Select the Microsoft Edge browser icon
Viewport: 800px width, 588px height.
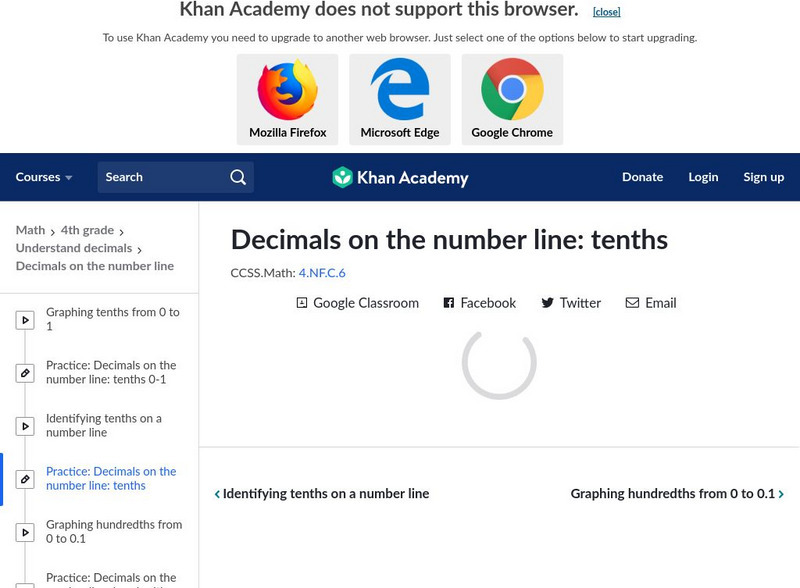click(x=400, y=90)
